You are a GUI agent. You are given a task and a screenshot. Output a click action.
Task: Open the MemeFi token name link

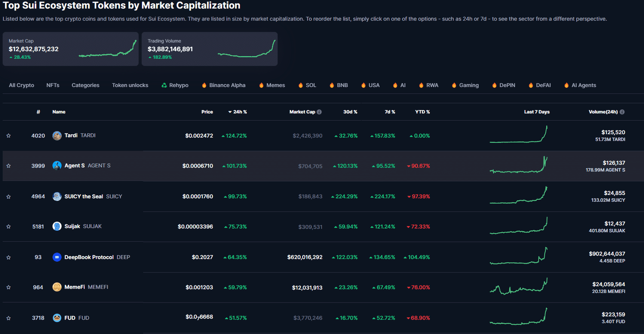coord(74,287)
